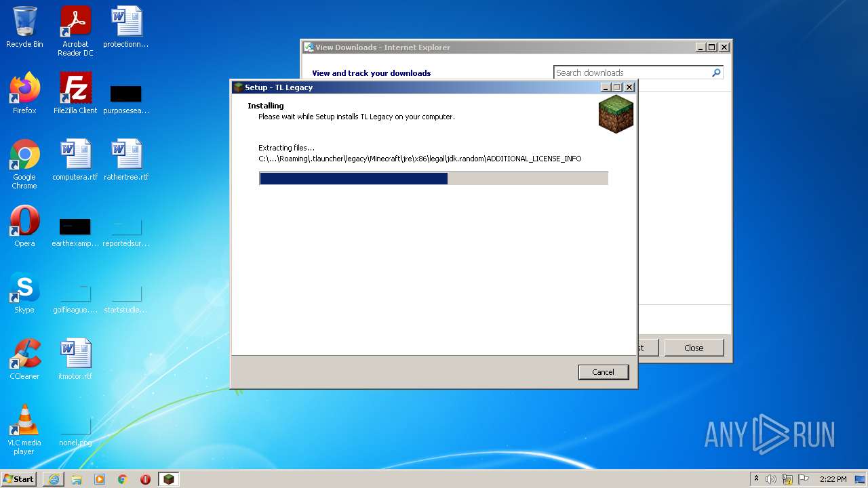Switch to TL Legacy setup taskbar item
This screenshot has width=868, height=488.
point(168,479)
